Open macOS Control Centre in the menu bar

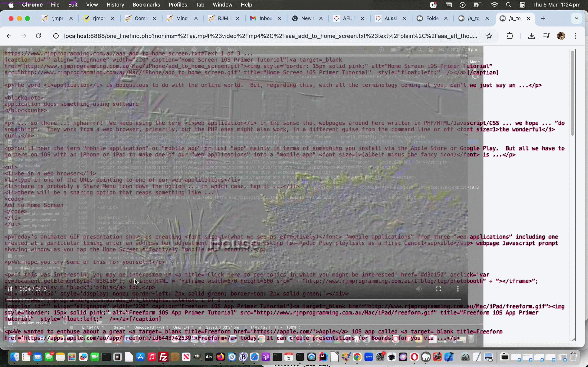[x=522, y=5]
